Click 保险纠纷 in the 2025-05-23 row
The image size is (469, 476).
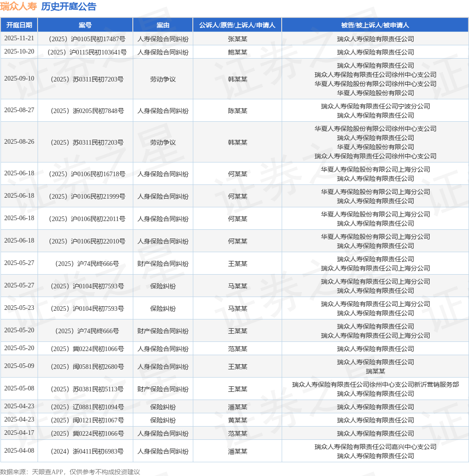click(x=163, y=309)
